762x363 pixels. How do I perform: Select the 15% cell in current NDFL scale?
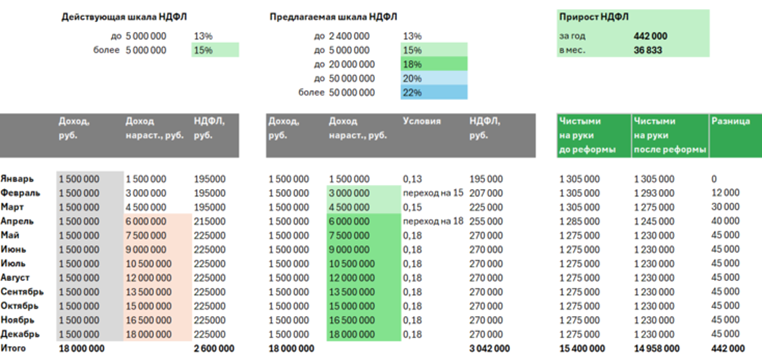(215, 50)
